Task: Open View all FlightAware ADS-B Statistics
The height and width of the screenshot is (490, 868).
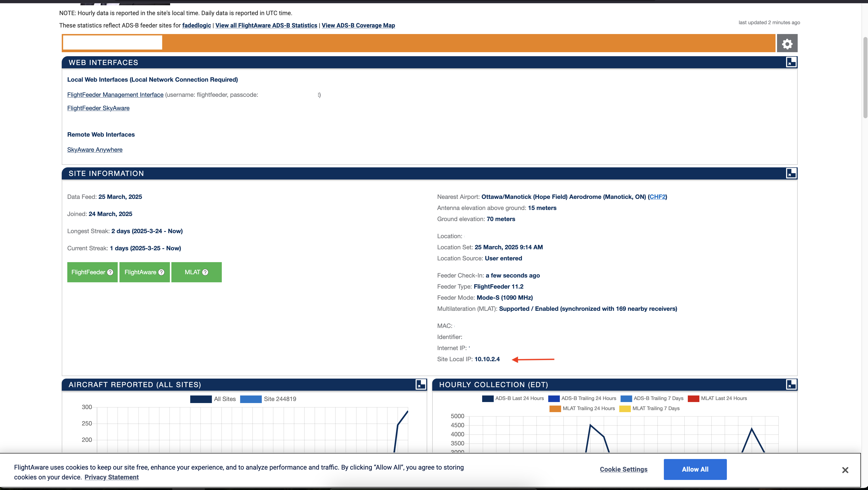Action: click(x=266, y=25)
